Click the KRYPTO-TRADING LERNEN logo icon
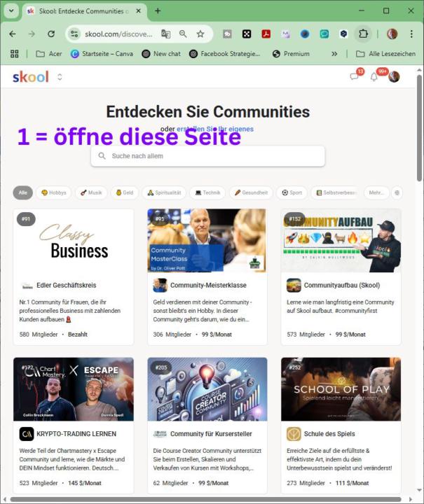This screenshot has width=424, height=504. (27, 433)
